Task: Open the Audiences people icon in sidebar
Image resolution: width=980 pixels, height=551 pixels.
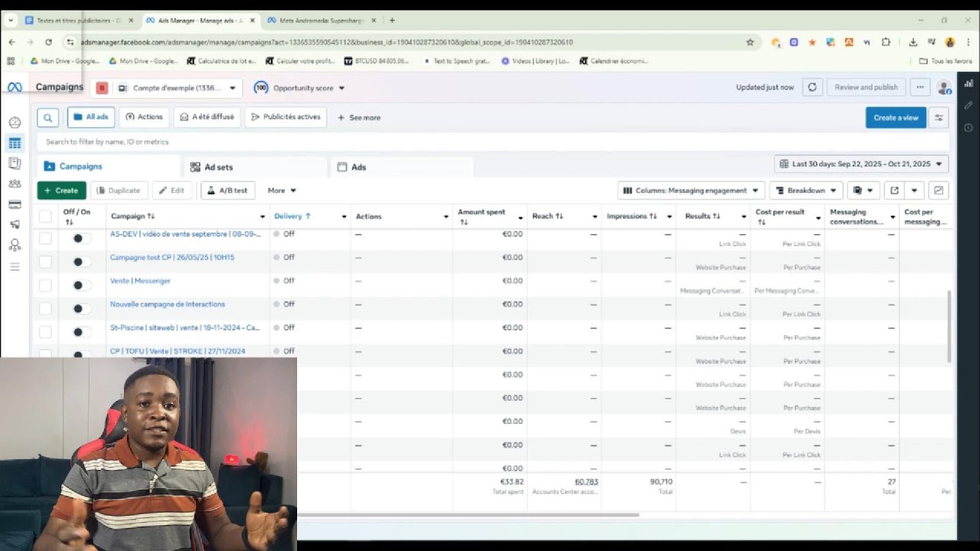Action: click(x=15, y=184)
